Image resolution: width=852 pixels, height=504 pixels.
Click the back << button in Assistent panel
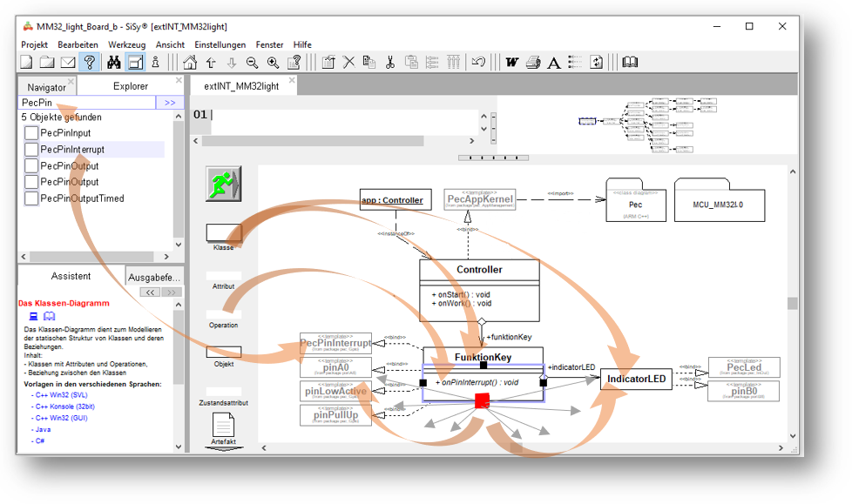[x=151, y=293]
